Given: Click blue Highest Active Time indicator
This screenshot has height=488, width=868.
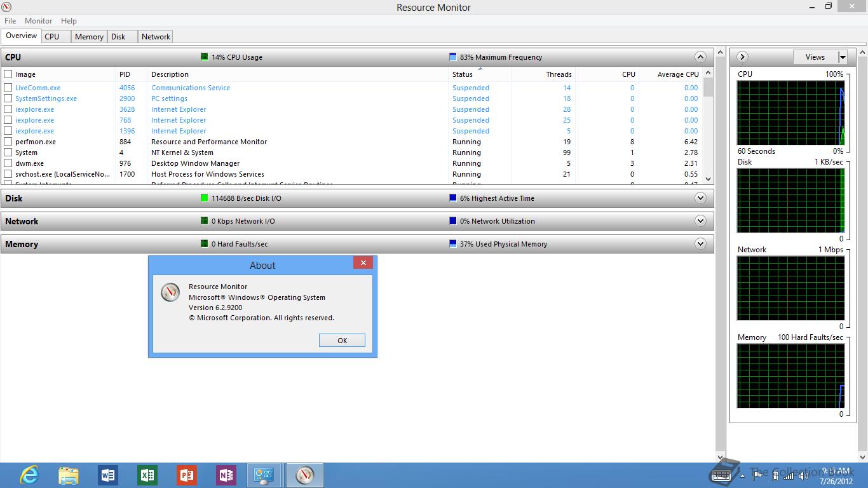Looking at the screenshot, I should tap(452, 198).
